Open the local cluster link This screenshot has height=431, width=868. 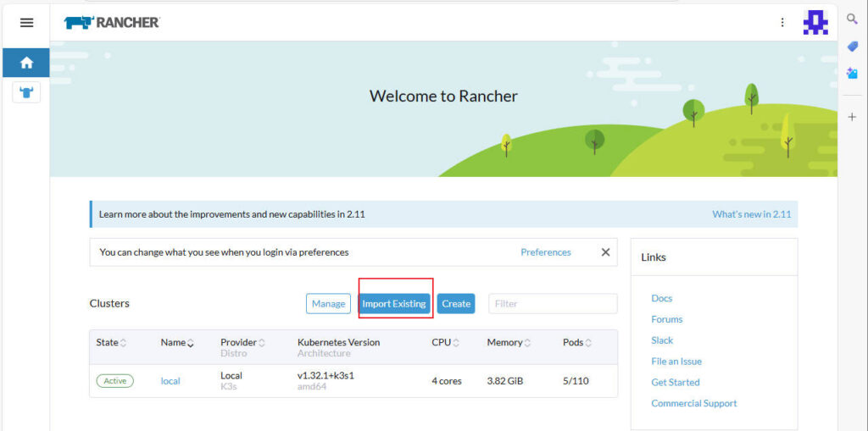click(170, 381)
